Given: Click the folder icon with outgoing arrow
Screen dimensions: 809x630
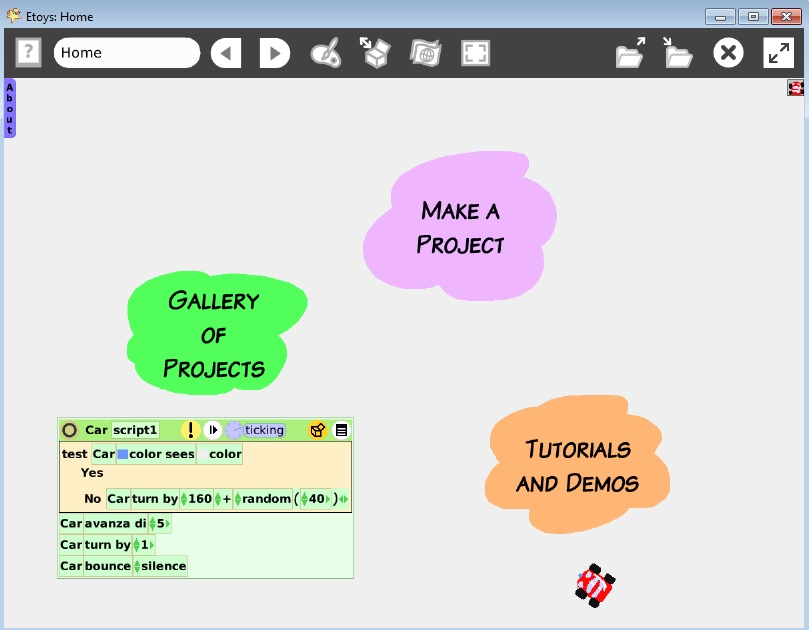Looking at the screenshot, I should tap(630, 53).
